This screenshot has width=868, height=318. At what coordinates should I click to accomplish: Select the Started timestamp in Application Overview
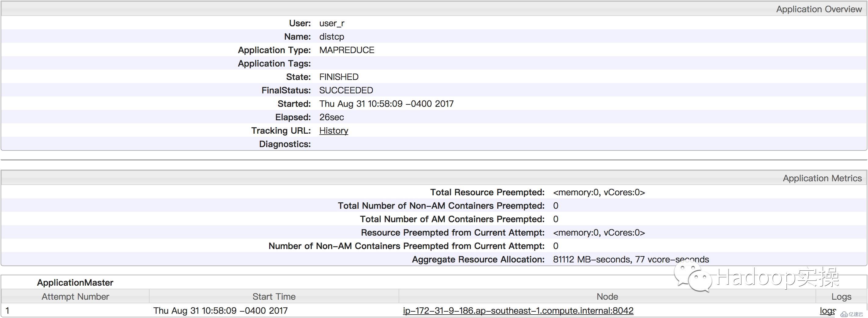pyautogui.click(x=386, y=104)
